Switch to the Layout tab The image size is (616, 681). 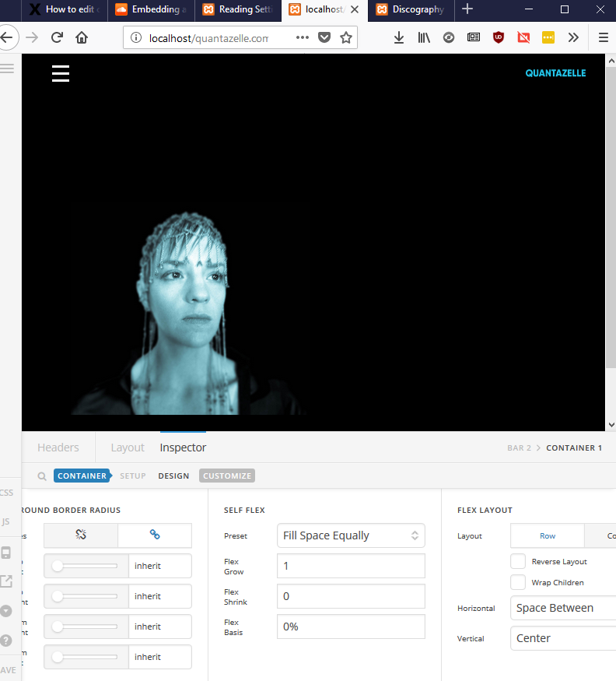coord(128,448)
